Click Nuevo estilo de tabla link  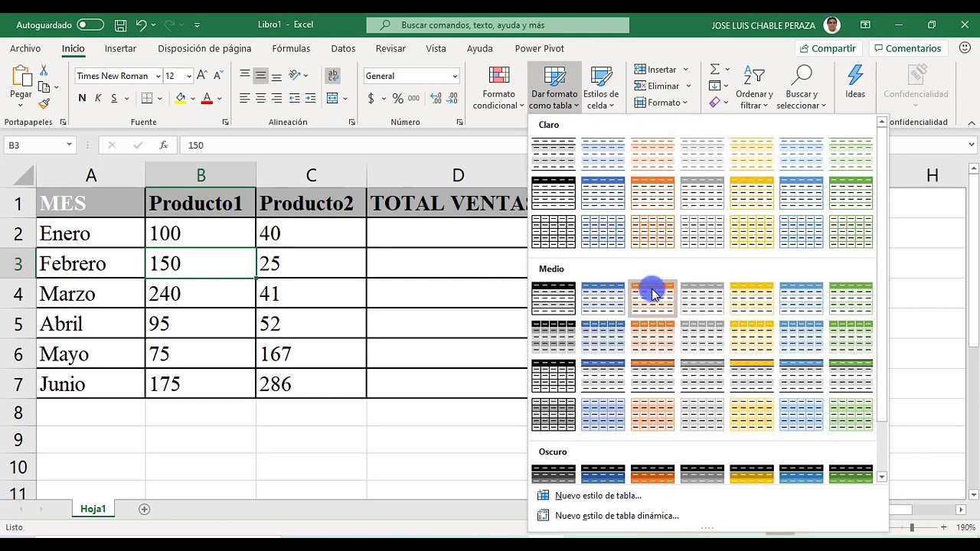click(598, 495)
